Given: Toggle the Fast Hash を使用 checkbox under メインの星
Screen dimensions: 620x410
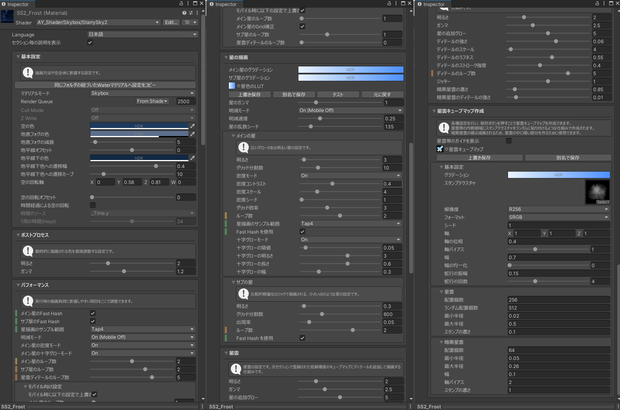Looking at the screenshot, I should click(302, 232).
